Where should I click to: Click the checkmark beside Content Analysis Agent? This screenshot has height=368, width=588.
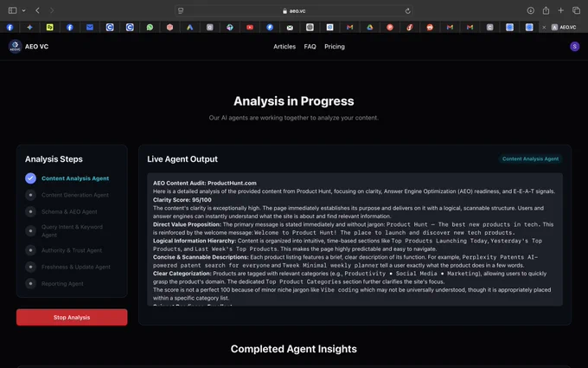click(31, 178)
